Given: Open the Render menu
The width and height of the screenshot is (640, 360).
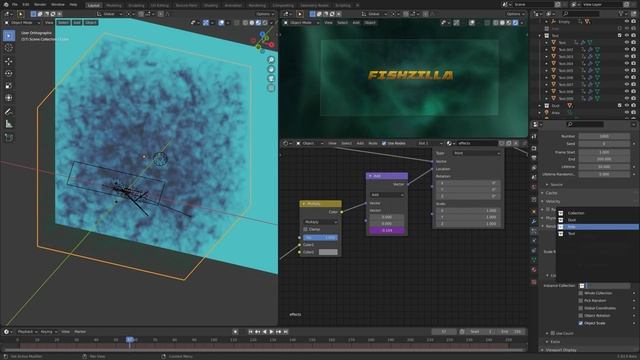Looking at the screenshot, I should point(40,4).
